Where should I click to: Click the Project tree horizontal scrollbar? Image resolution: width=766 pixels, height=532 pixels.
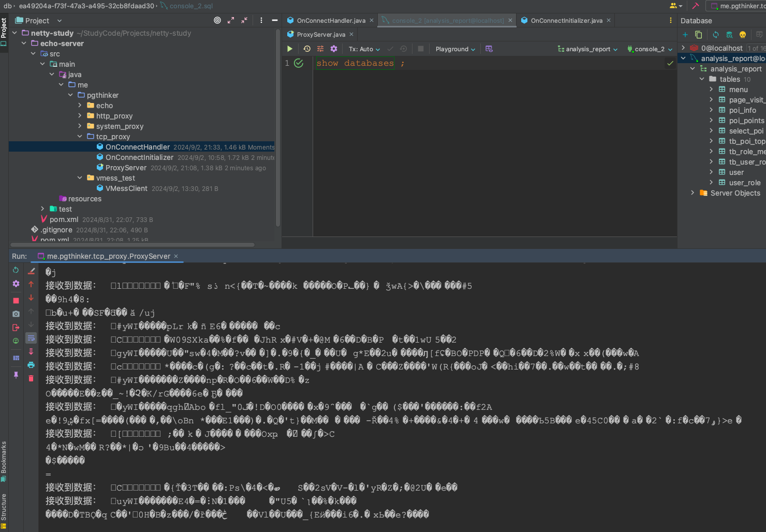[133, 245]
